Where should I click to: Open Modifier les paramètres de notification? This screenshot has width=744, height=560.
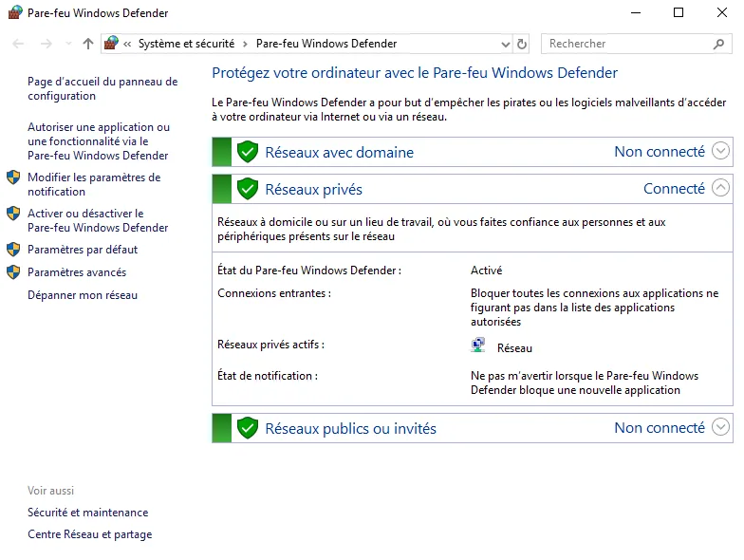pos(94,184)
